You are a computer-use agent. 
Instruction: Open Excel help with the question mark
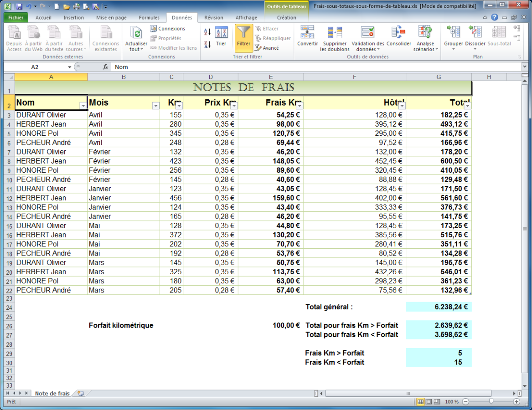pyautogui.click(x=495, y=17)
